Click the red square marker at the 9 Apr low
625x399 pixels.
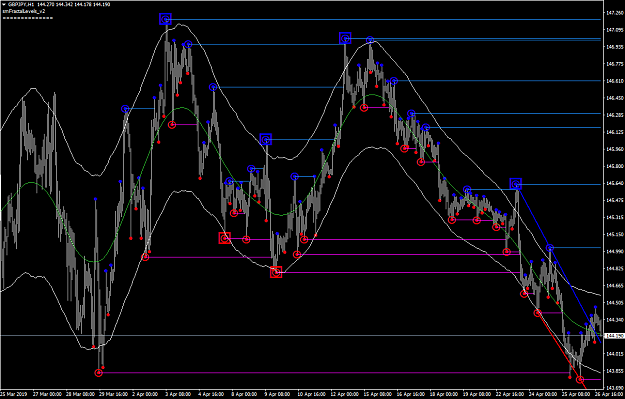(x=276, y=272)
